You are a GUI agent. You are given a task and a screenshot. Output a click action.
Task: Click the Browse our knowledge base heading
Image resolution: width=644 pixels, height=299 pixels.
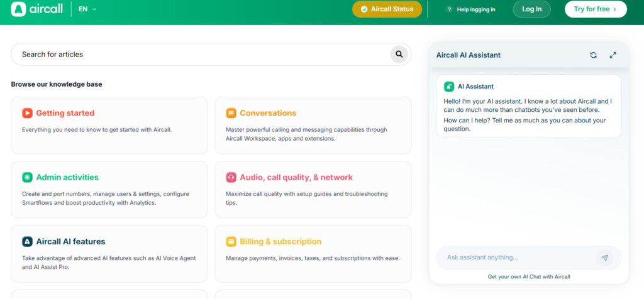click(56, 84)
